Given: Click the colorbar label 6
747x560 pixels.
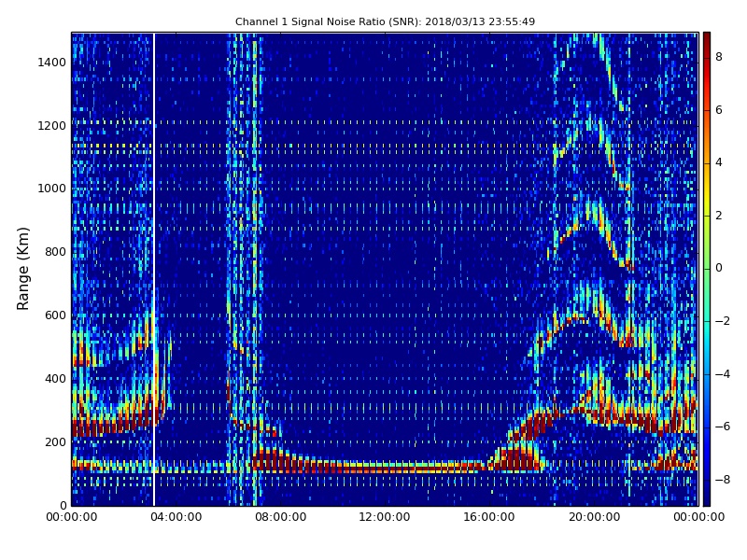Looking at the screenshot, I should pyautogui.click(x=719, y=110).
